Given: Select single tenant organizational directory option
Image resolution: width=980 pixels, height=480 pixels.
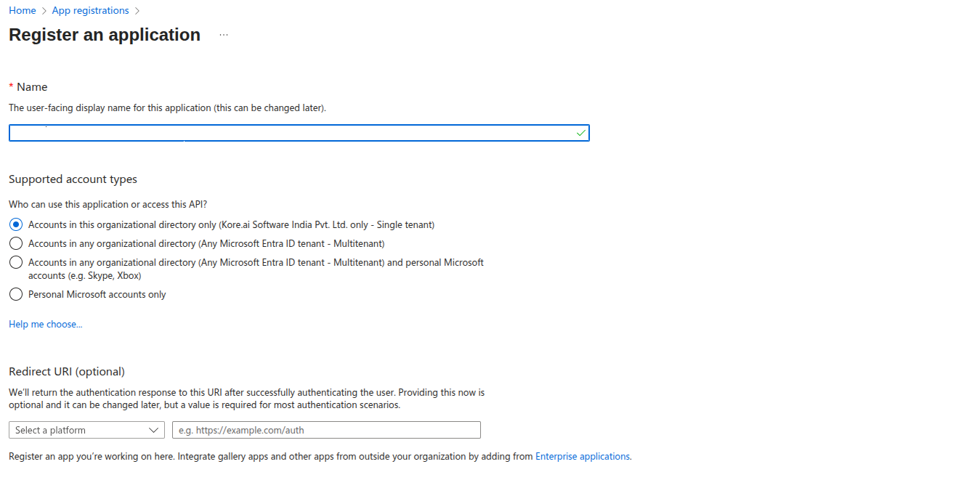Looking at the screenshot, I should tap(16, 224).
